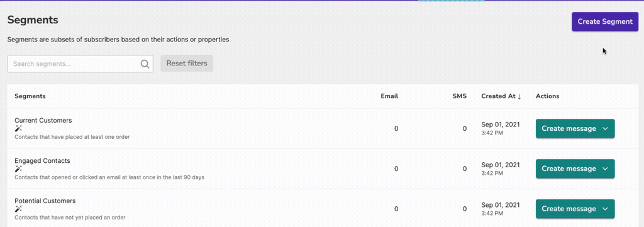
Task: Toggle Created At sort arrow
Action: click(519, 96)
